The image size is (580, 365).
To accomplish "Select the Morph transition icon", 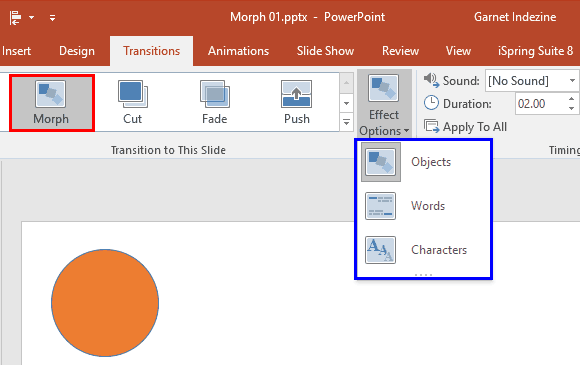I will pyautogui.click(x=51, y=94).
